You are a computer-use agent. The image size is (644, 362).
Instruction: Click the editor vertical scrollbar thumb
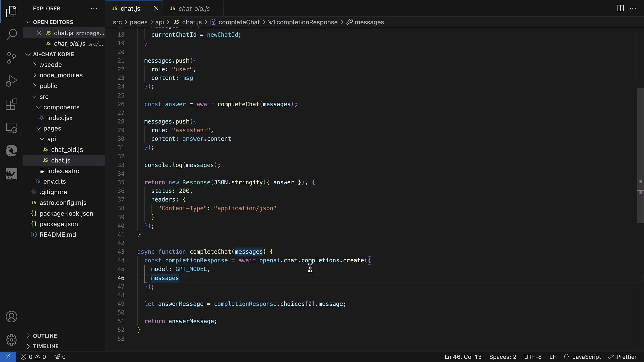[640, 155]
